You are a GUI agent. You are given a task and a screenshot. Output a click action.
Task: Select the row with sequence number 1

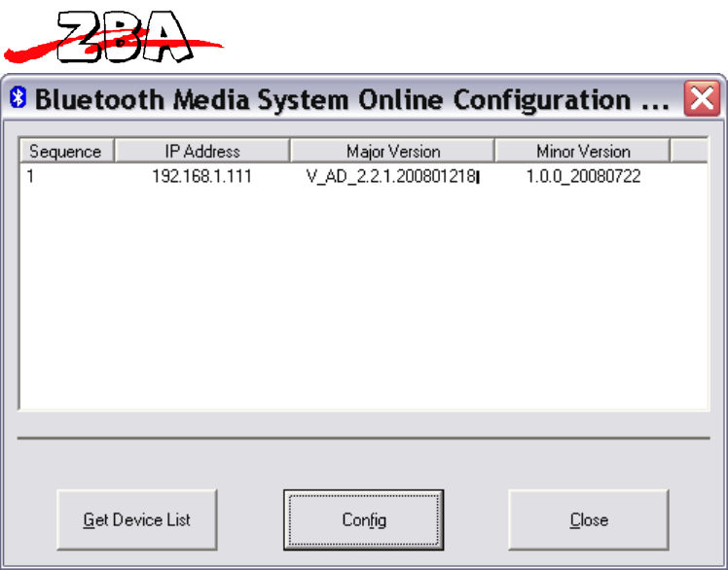point(364,176)
